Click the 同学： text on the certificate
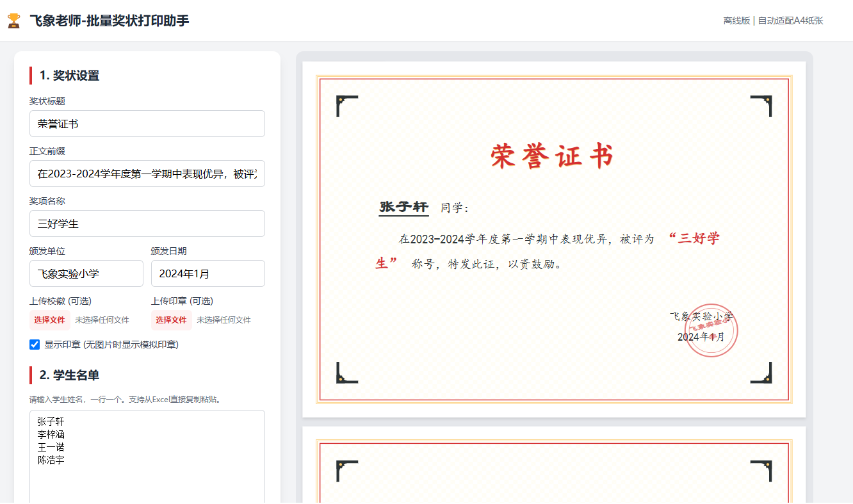Screen dimensions: 853x504 (455, 208)
